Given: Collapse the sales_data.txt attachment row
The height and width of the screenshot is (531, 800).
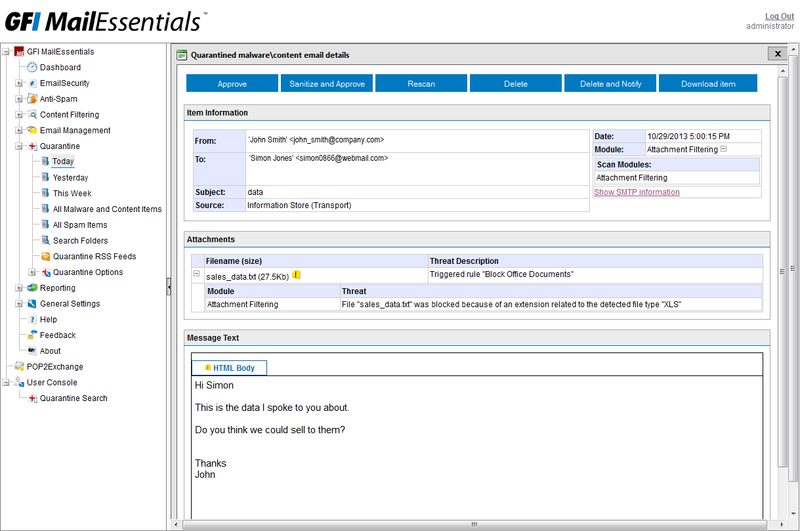Looking at the screenshot, I should (x=196, y=274).
